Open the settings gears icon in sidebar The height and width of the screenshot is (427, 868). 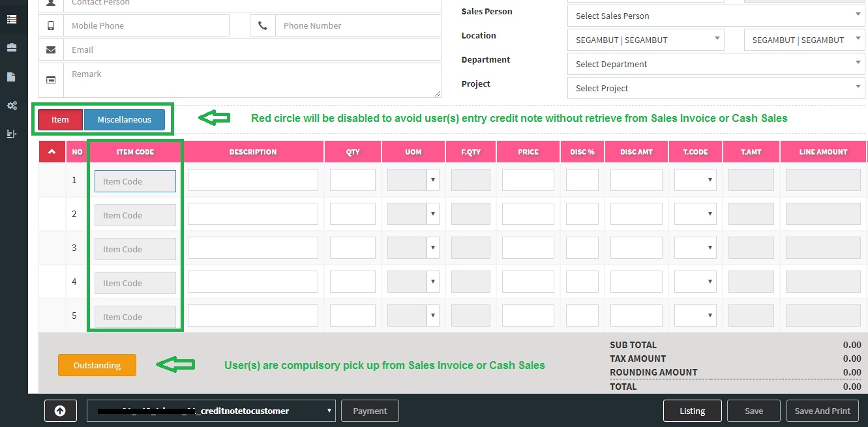tap(12, 106)
